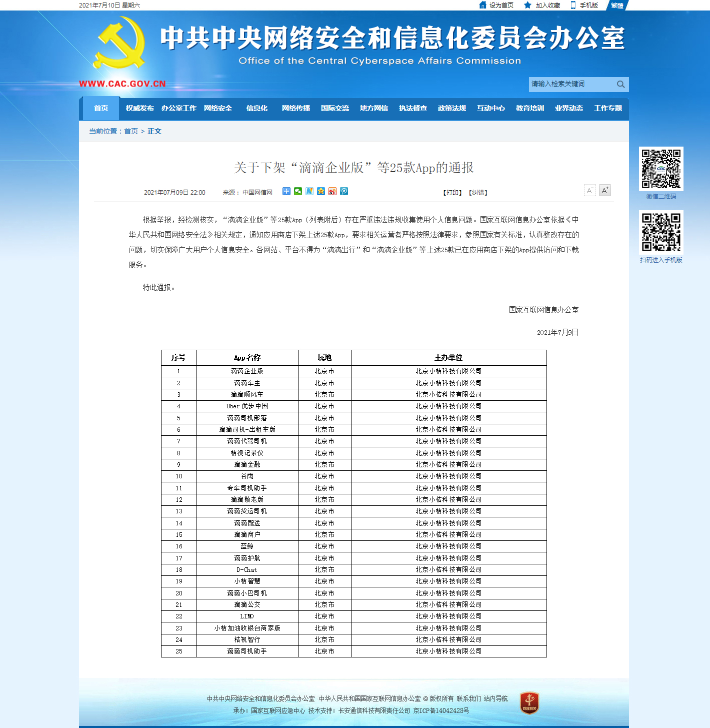The height and width of the screenshot is (728, 710).
Task: Click the share-more plus icon
Action: coord(286,191)
